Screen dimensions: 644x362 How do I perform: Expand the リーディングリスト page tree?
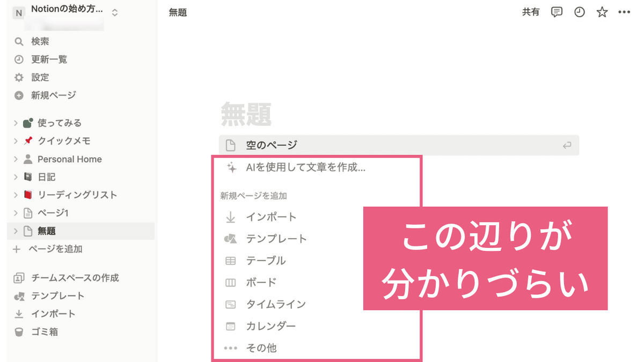(x=16, y=195)
